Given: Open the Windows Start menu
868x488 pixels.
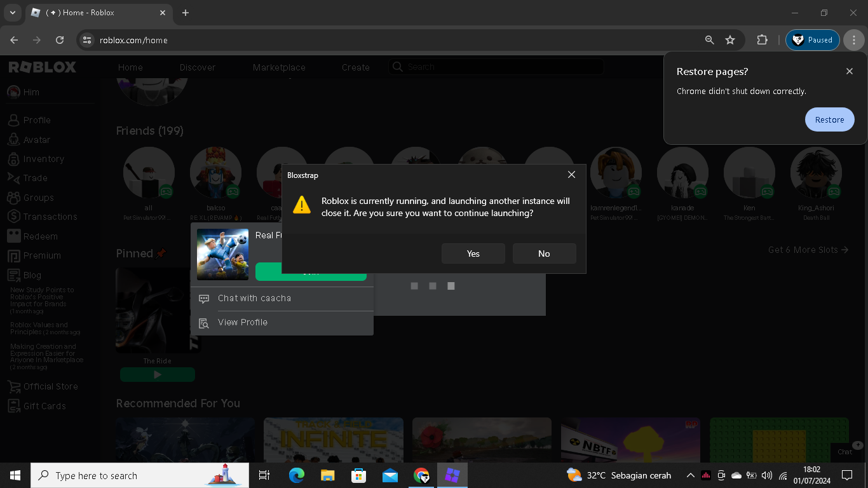Looking at the screenshot, I should tap(15, 475).
